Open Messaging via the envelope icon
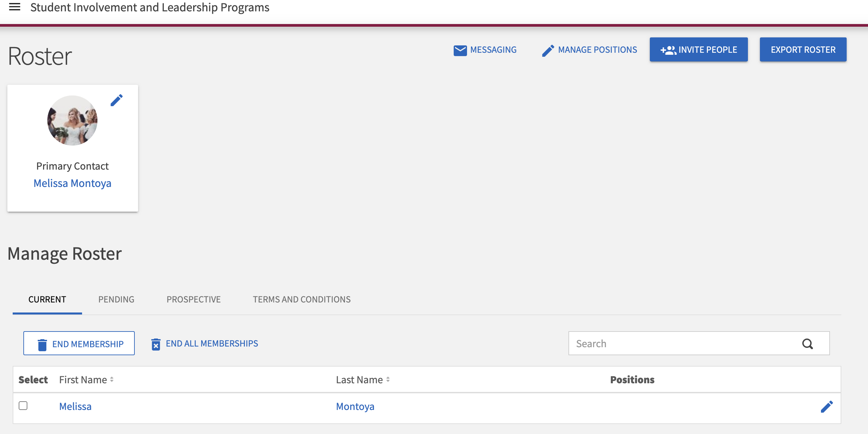The width and height of the screenshot is (868, 434). (460, 49)
